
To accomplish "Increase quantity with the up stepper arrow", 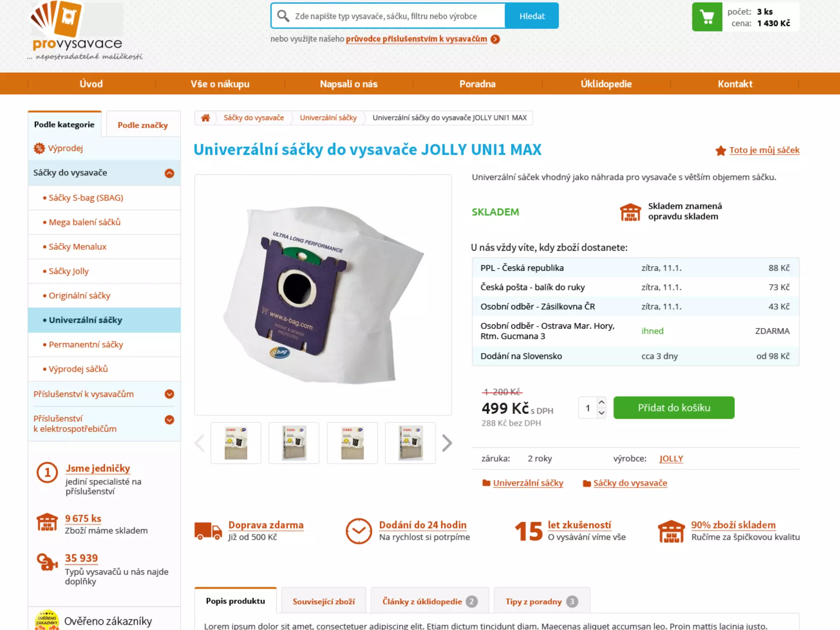I will tap(601, 402).
